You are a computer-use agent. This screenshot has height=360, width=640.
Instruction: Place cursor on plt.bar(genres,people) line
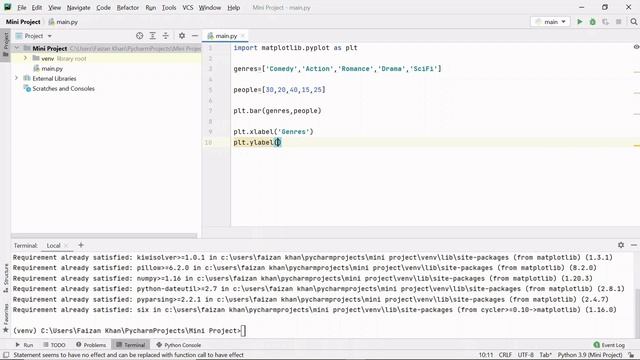[x=277, y=111]
